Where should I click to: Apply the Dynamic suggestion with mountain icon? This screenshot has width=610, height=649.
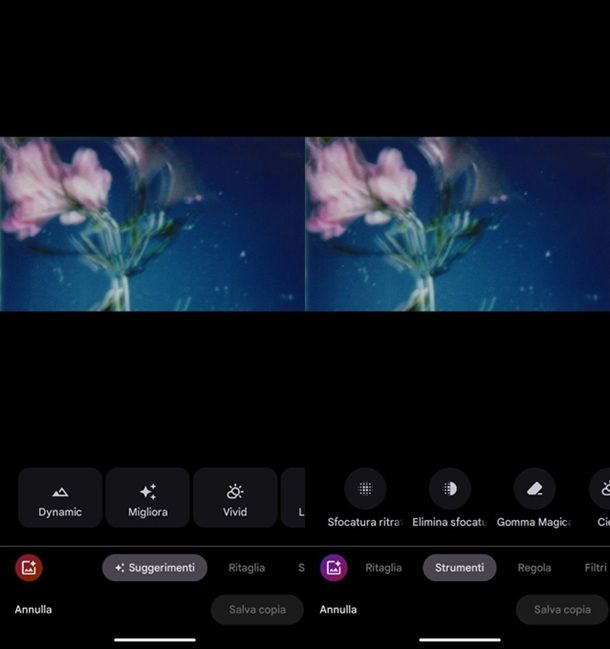[60, 498]
